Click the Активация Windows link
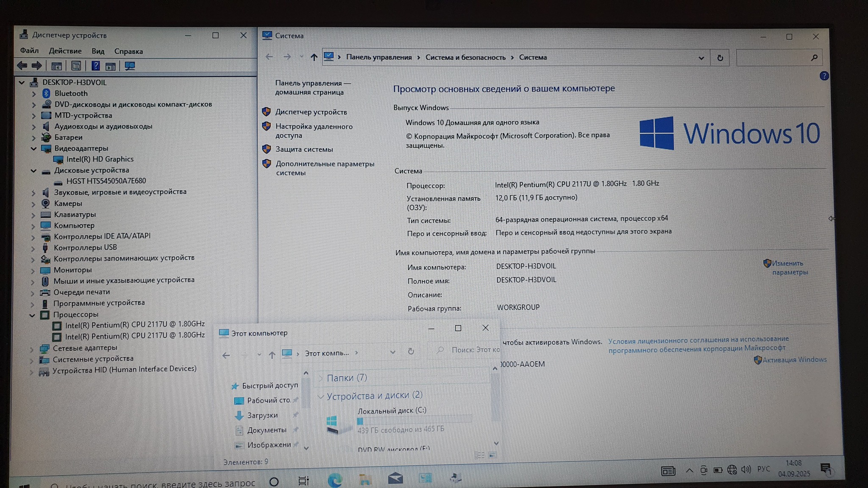868x488 pixels. click(x=794, y=360)
